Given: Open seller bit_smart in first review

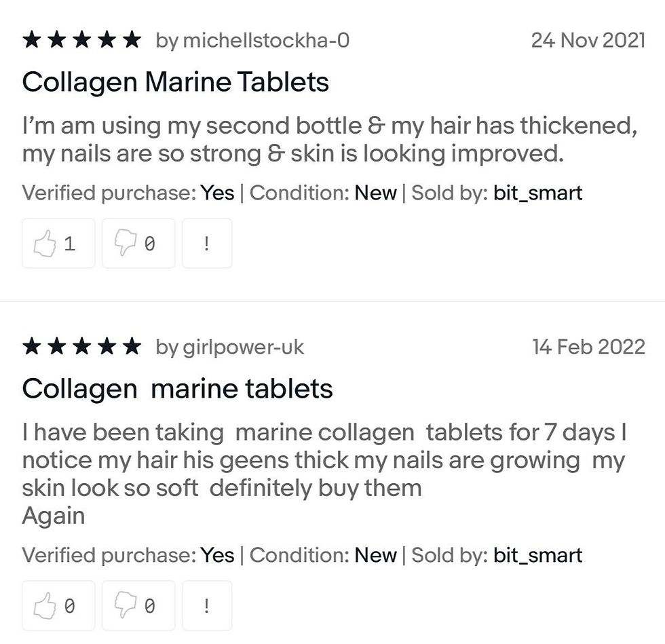Looking at the screenshot, I should [x=537, y=193].
